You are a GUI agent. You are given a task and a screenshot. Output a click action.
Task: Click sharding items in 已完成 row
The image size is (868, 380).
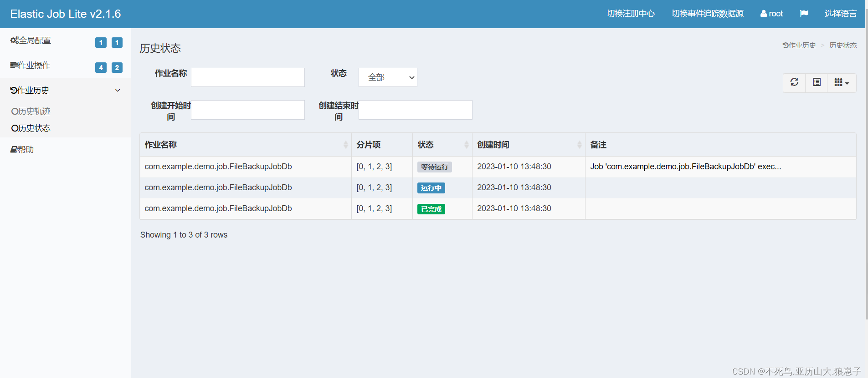(x=374, y=208)
